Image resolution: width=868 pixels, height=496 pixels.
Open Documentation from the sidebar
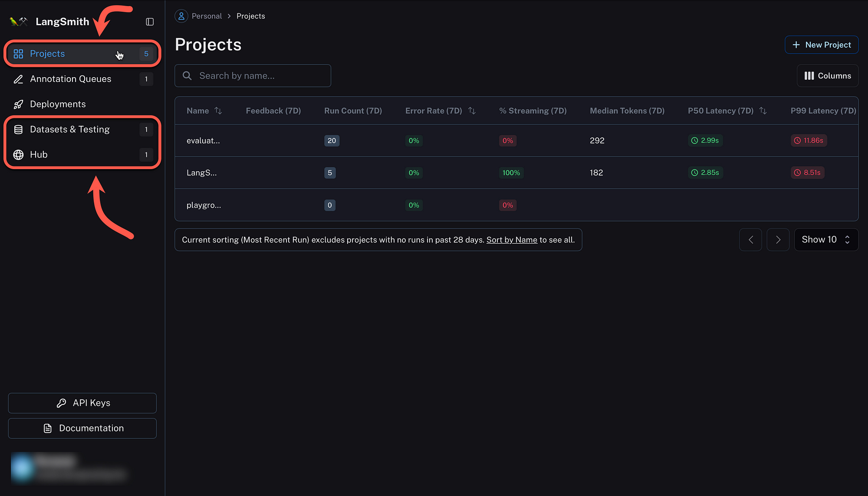pos(82,428)
